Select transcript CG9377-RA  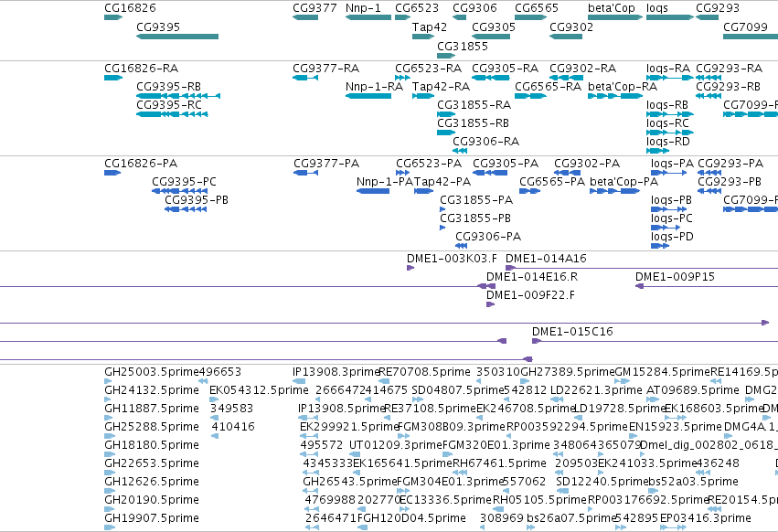(326, 68)
